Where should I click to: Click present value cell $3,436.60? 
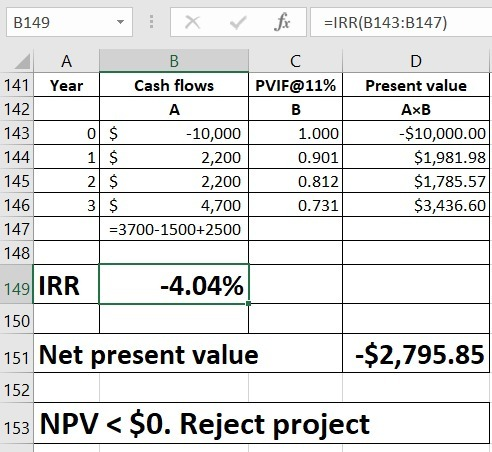416,205
